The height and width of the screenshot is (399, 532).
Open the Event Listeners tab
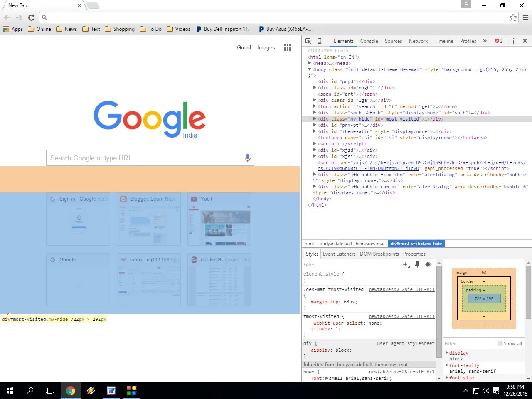tap(339, 254)
